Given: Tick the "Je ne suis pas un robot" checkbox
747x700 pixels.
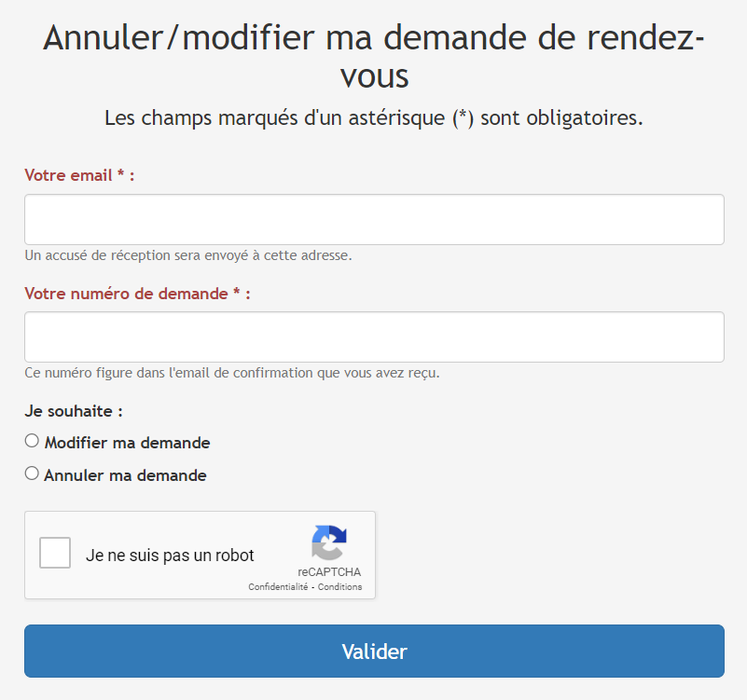Looking at the screenshot, I should click(55, 554).
